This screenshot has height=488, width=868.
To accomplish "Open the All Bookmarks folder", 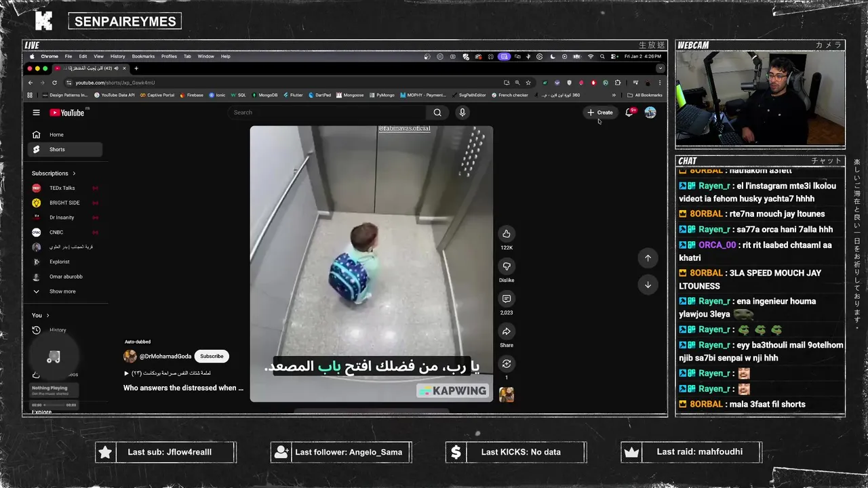I will 644,95.
